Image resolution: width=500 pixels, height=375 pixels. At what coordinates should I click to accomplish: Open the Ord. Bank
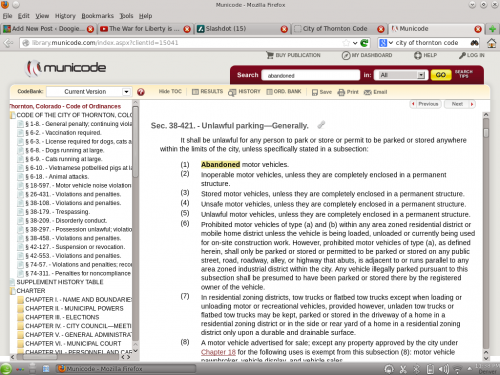coord(284,92)
